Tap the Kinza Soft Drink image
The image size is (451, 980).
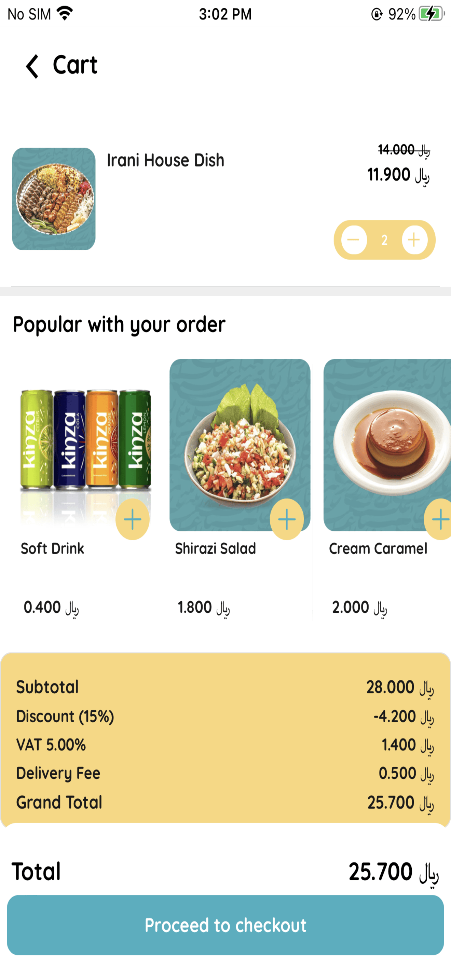point(85,445)
